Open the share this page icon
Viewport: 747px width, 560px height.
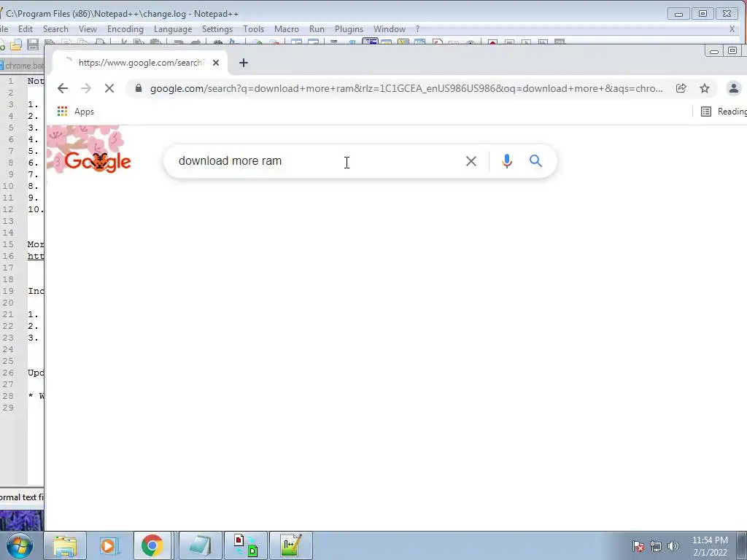point(681,88)
